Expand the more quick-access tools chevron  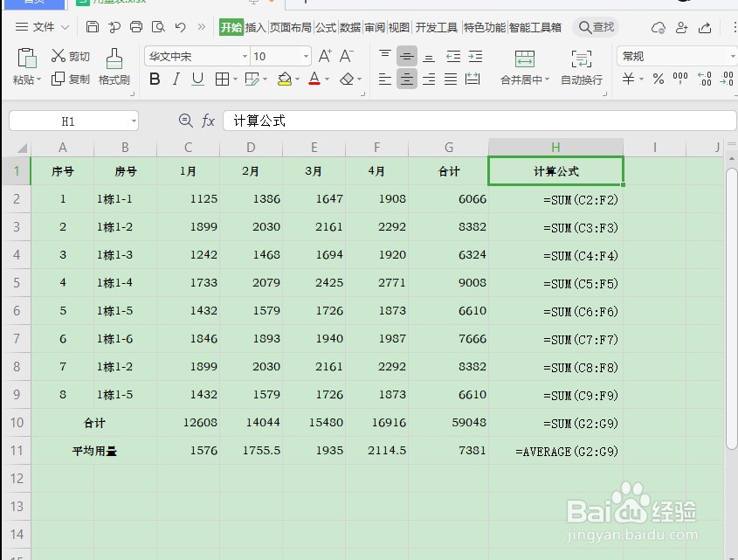click(x=202, y=27)
